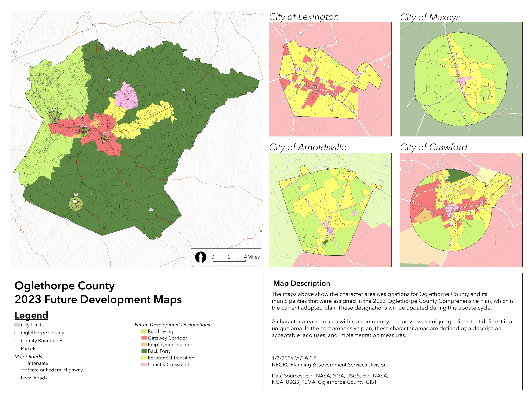Click the Country Crossroads pink swatch
Viewport: 532px width, 401px height.
coord(144,364)
